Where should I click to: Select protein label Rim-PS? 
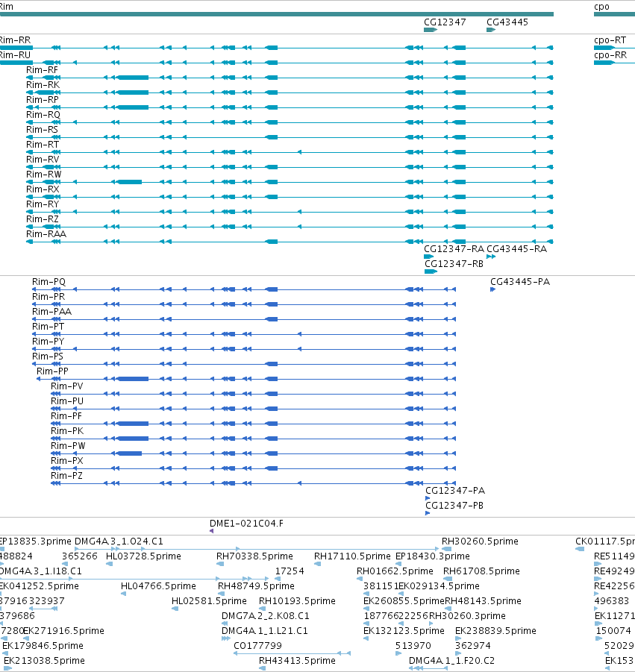[48, 357]
